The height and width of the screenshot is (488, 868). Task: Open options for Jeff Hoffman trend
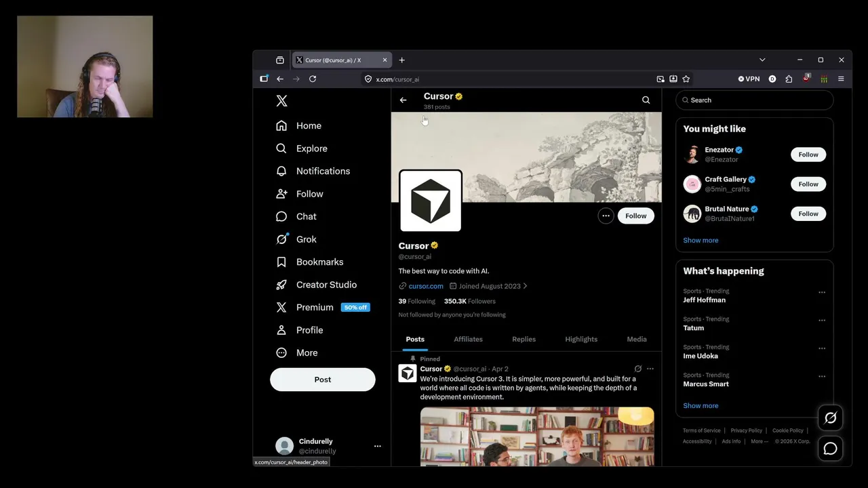(x=822, y=292)
